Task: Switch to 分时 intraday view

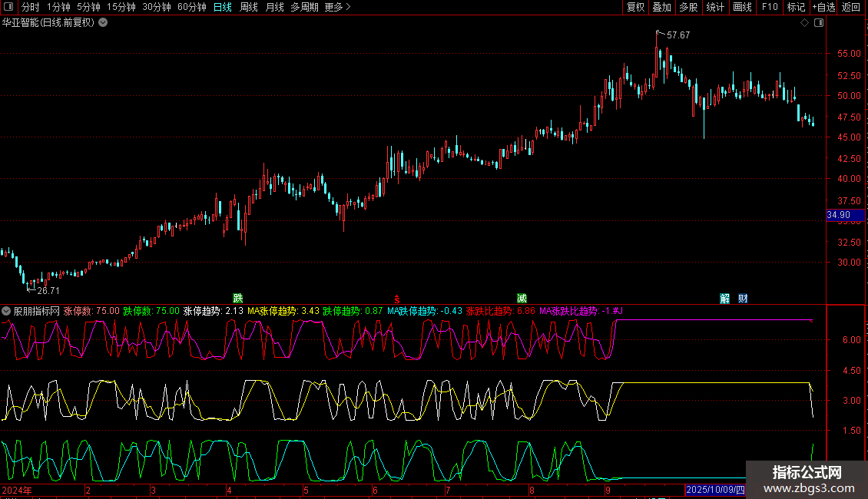Action: point(31,7)
